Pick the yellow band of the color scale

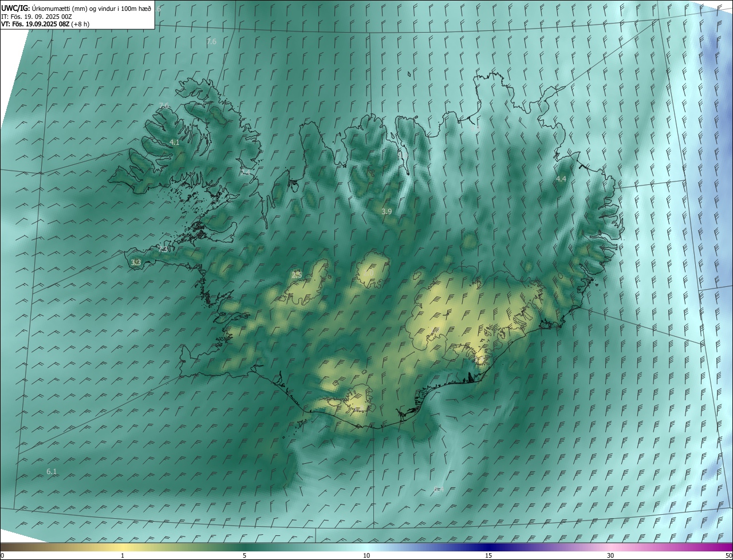123,547
